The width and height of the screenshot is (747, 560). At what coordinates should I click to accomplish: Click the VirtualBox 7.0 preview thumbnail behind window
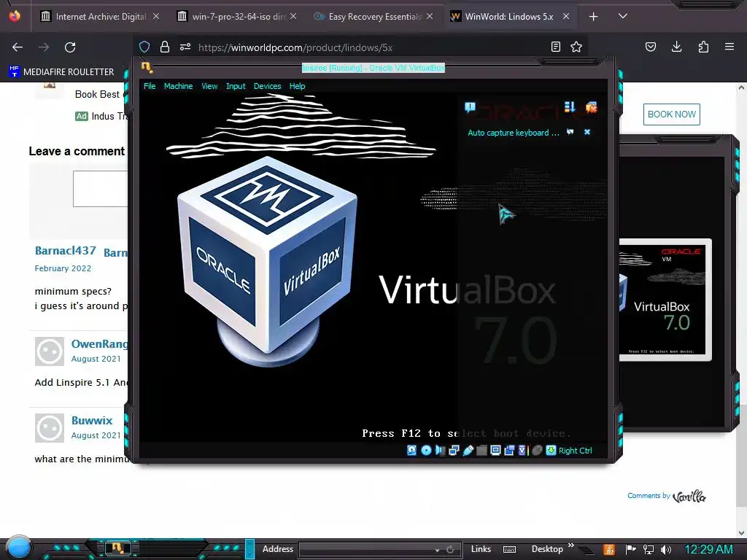pos(665,300)
